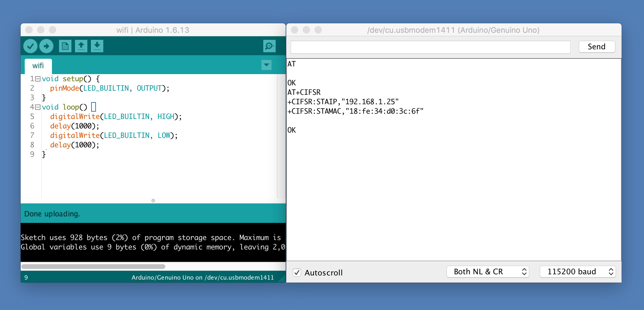Click the serial monitor window title
The height and width of the screenshot is (310, 644).
453,30
